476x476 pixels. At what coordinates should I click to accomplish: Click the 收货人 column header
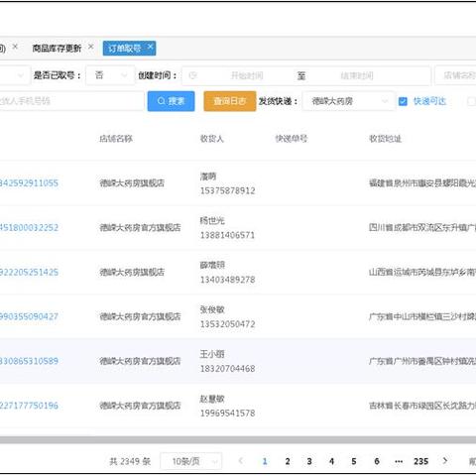(212, 139)
